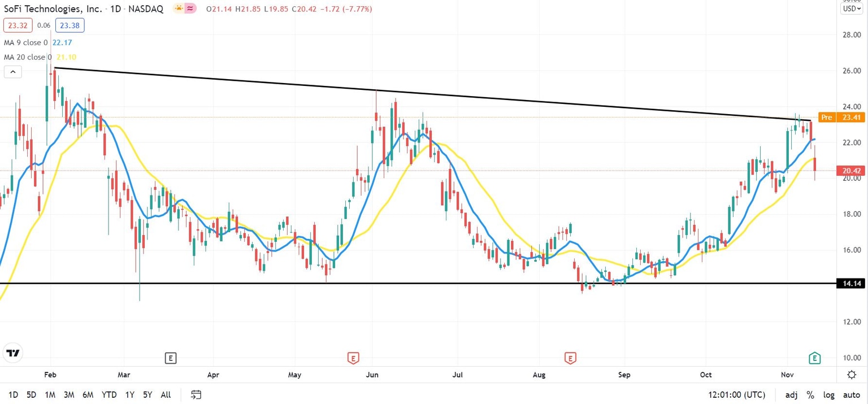
Task: Toggle log scale mode
Action: coord(828,395)
